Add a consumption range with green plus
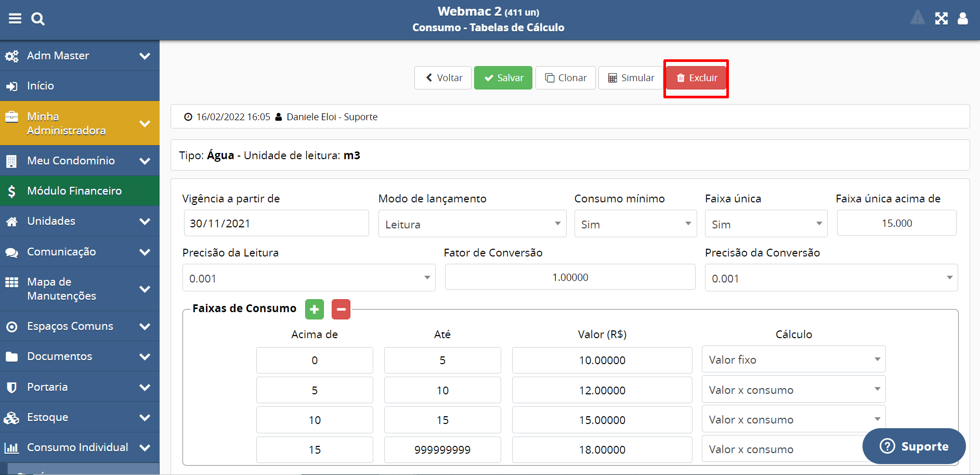Image resolution: width=980 pixels, height=475 pixels. 315,309
